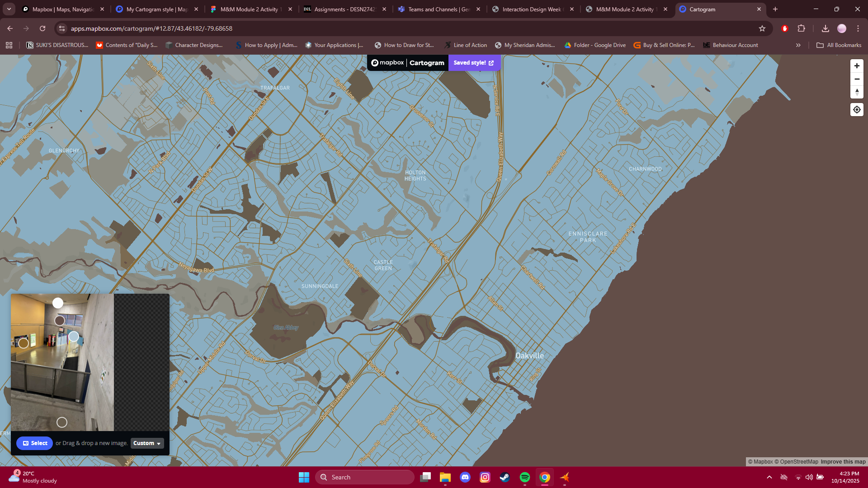Viewport: 868px width, 488px height.
Task: Expand hidden bookmarks chevron
Action: click(798, 45)
